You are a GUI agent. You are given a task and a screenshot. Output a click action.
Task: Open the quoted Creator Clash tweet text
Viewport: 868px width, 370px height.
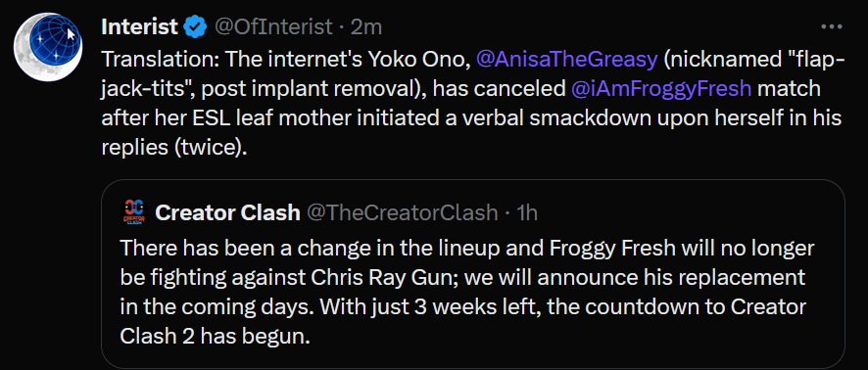click(x=463, y=292)
